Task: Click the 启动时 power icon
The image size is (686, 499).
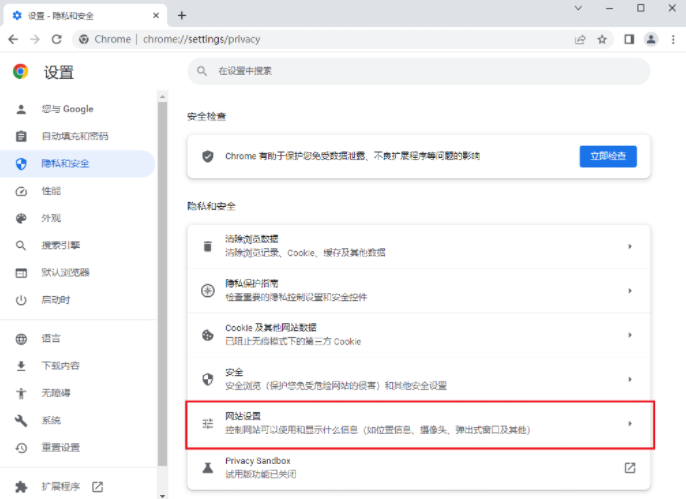Action: [21, 300]
